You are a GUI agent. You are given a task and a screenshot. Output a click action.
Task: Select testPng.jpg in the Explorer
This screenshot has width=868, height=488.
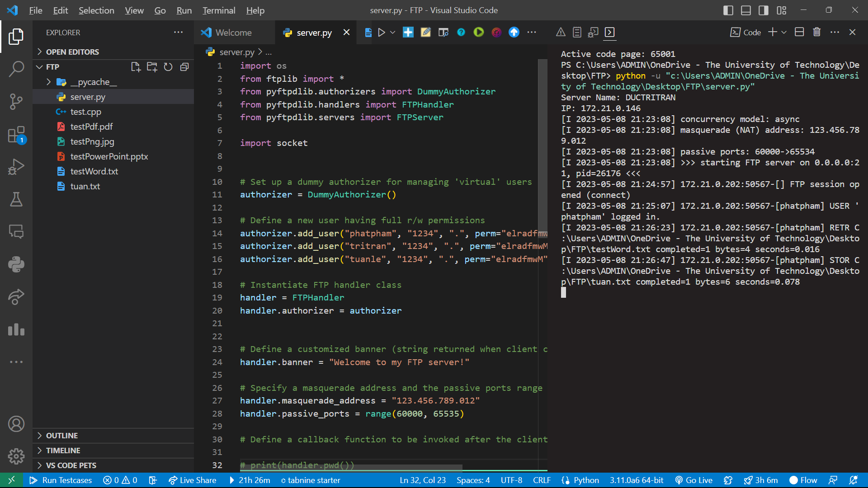point(91,141)
